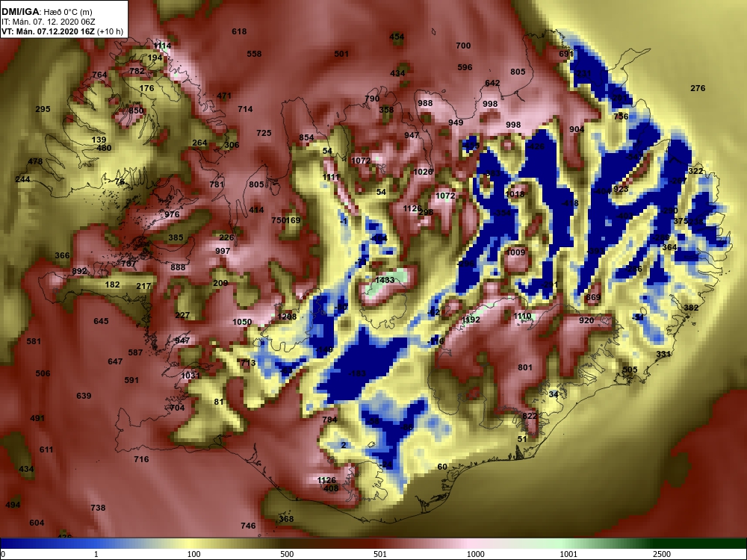Click the map value 618
This screenshot has height=560, width=747.
click(239, 31)
